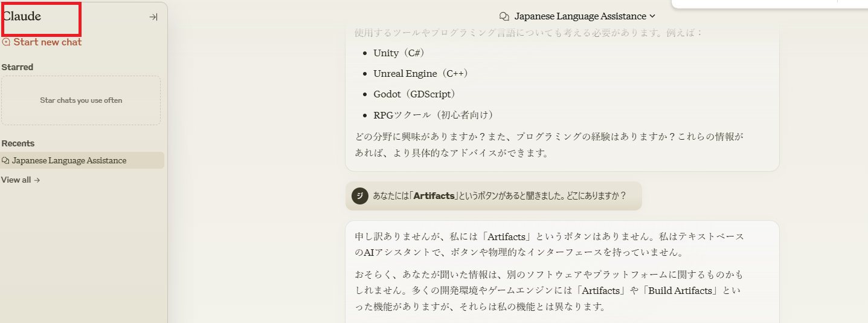Click the chat bubble icon in Recents row
This screenshot has height=323, width=868.
[5, 161]
